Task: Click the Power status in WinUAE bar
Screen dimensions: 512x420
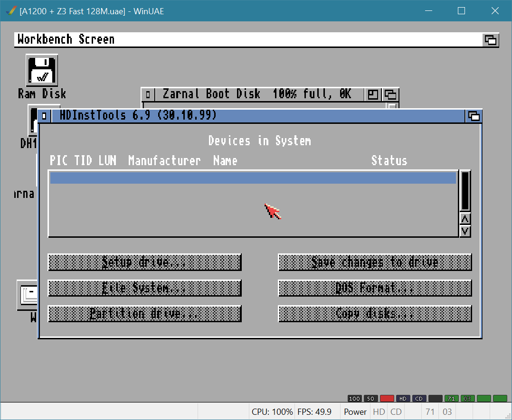Action: coord(355,412)
